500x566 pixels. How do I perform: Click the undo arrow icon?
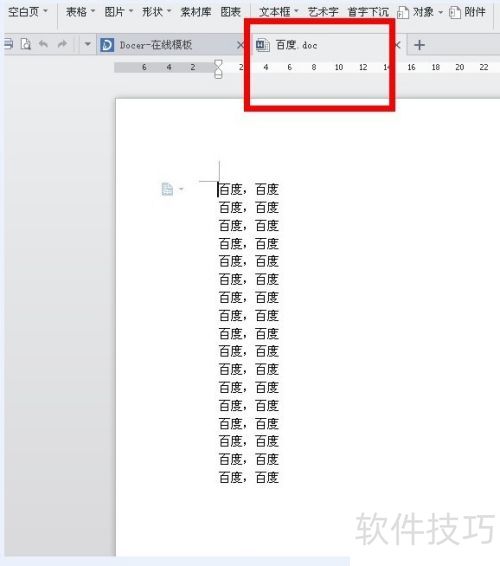point(43,44)
